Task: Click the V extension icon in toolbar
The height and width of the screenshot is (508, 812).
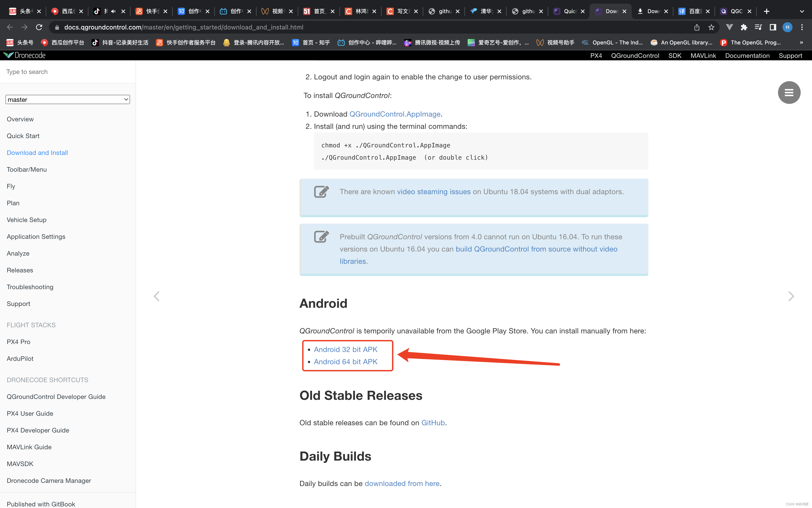Action: pyautogui.click(x=730, y=27)
